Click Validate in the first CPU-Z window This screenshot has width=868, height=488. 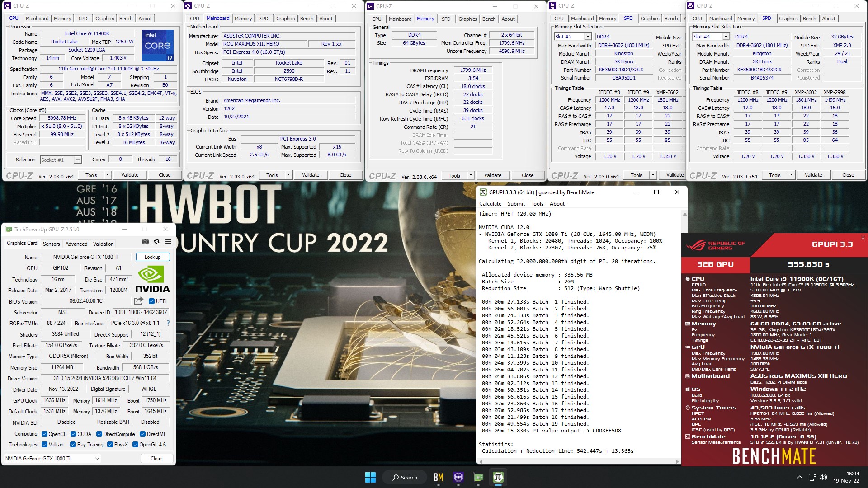tap(130, 175)
